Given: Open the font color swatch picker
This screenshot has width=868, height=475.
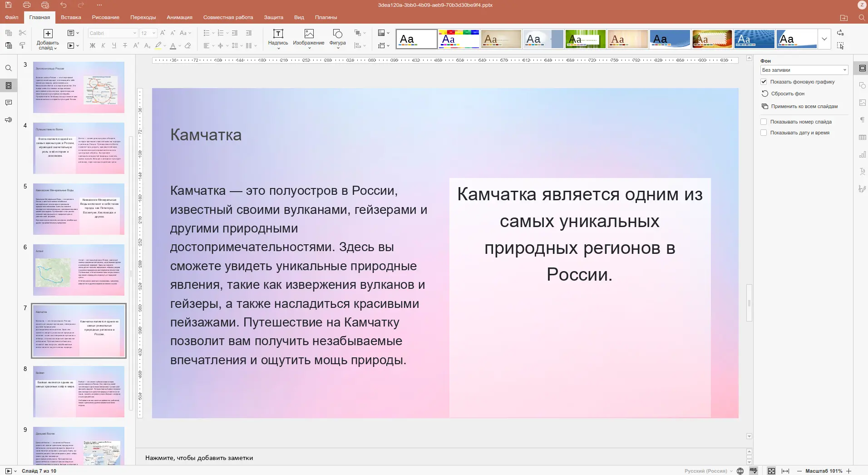Looking at the screenshot, I should [x=179, y=46].
